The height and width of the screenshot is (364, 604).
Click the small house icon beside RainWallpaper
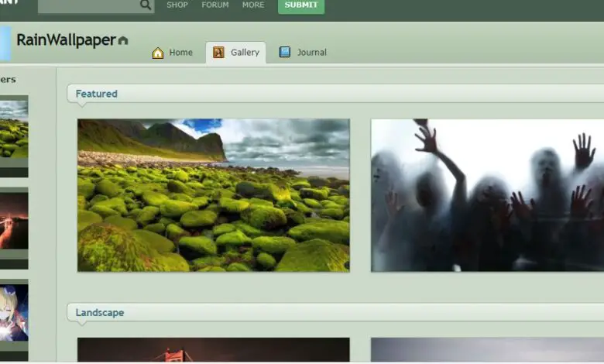(x=123, y=40)
